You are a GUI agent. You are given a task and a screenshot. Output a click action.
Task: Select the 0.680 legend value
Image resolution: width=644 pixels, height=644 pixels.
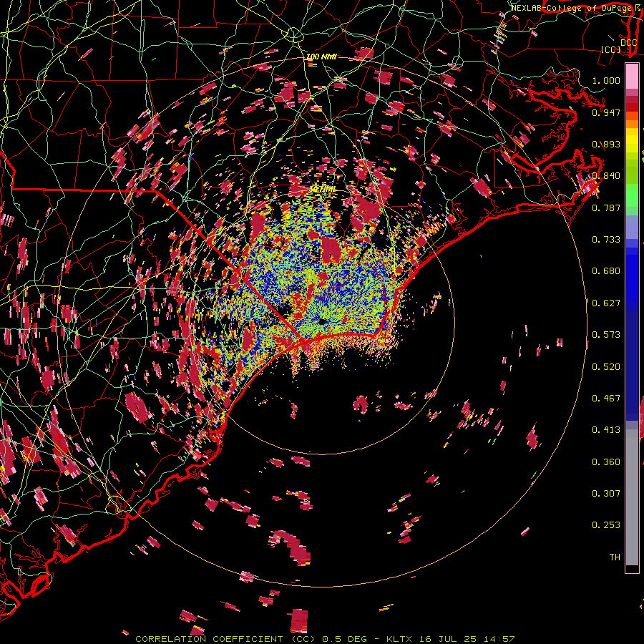[x=606, y=271]
